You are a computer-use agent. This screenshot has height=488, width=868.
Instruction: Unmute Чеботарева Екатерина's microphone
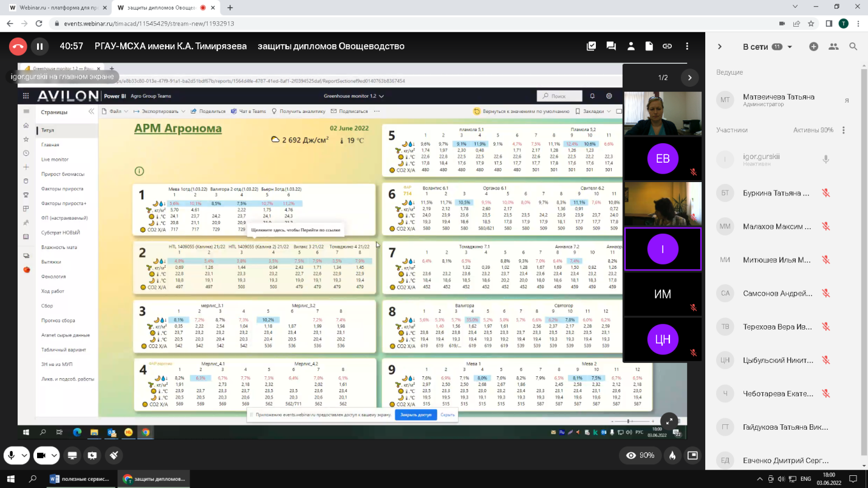(825, 393)
